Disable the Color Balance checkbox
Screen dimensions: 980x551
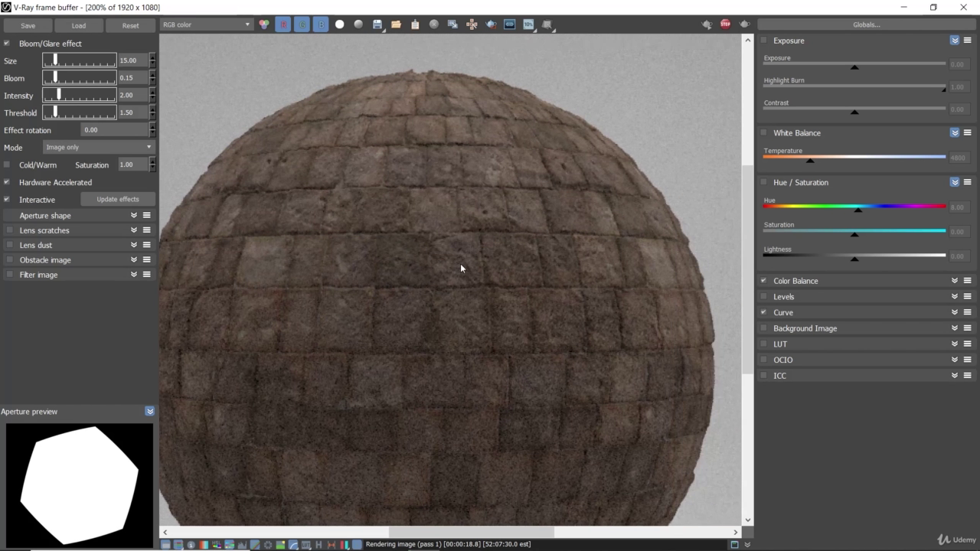click(763, 281)
